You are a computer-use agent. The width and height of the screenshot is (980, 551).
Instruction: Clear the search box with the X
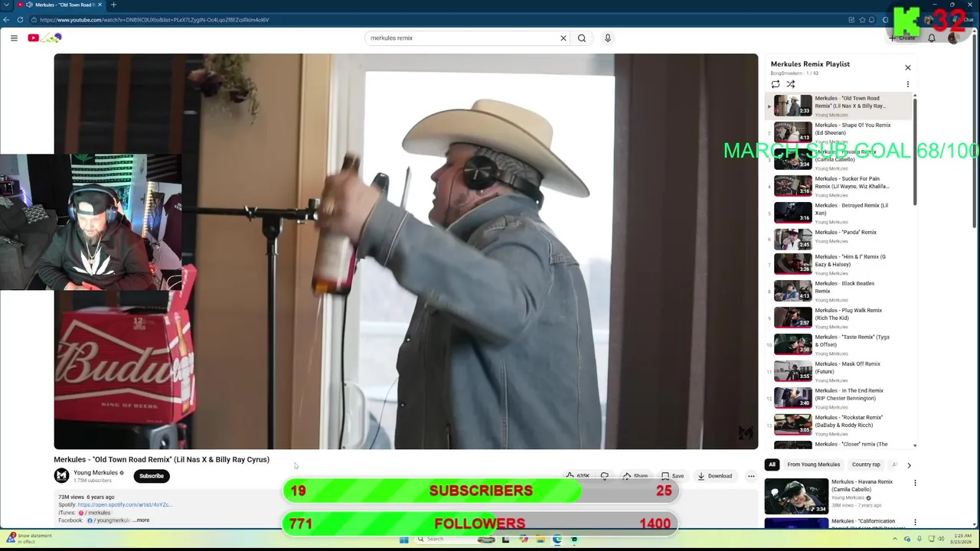[563, 37]
